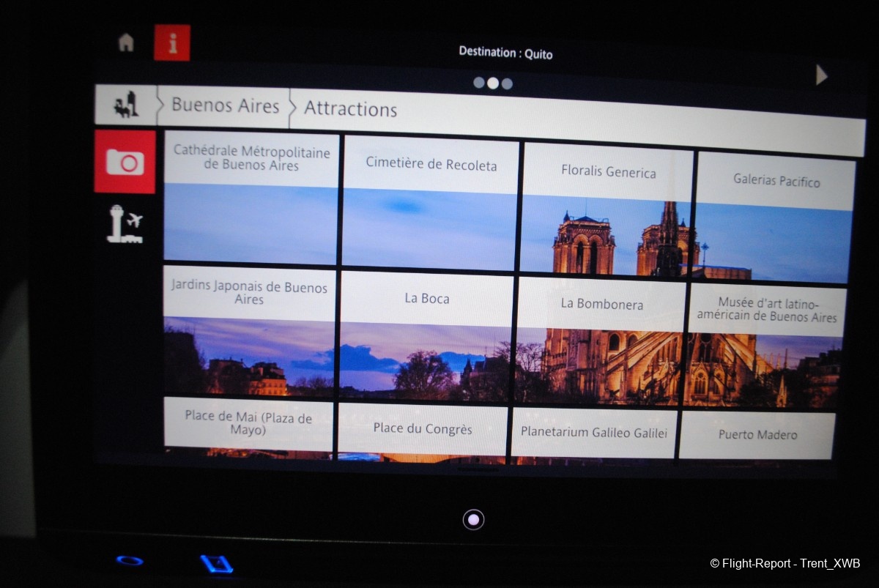The image size is (879, 588).
Task: Open La Bombonera attraction
Action: [x=601, y=339]
